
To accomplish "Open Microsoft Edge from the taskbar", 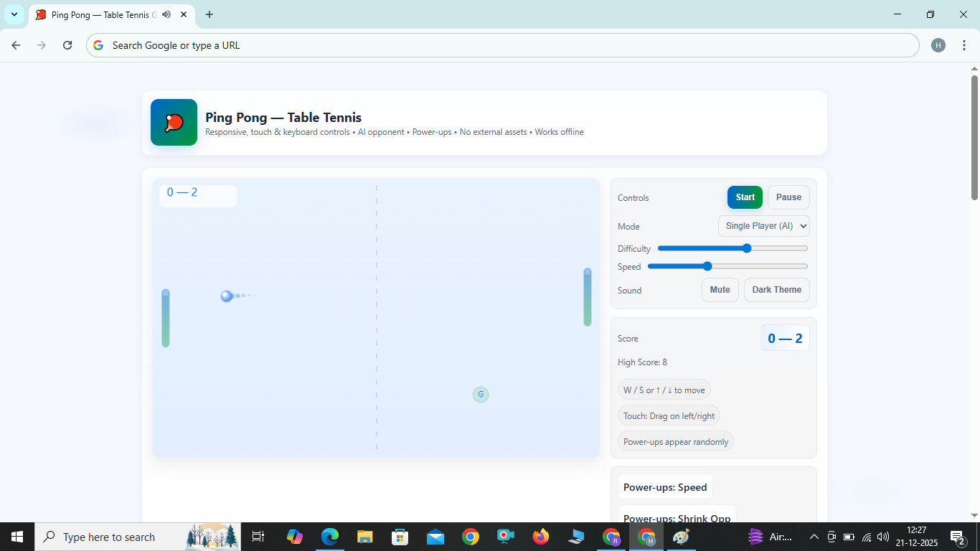I will [330, 537].
